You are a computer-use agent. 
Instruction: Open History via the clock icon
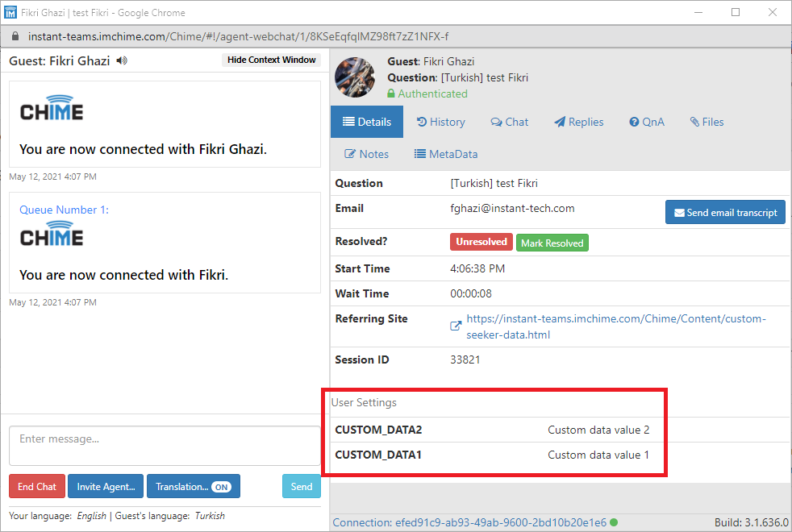424,122
